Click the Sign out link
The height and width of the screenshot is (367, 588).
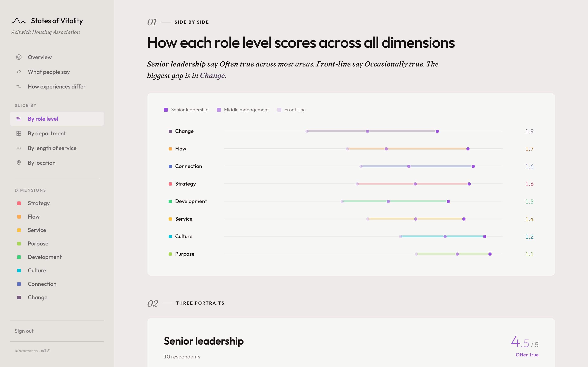click(24, 331)
